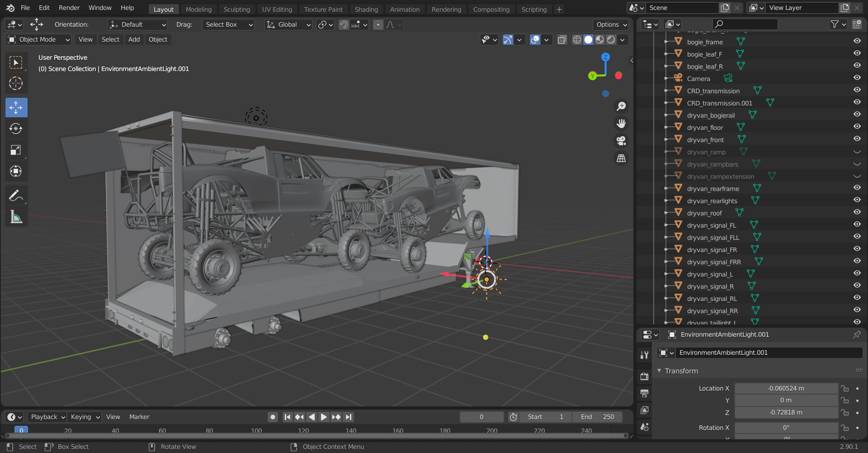Toggle X-ray view icon
The image size is (868, 453).
562,40
